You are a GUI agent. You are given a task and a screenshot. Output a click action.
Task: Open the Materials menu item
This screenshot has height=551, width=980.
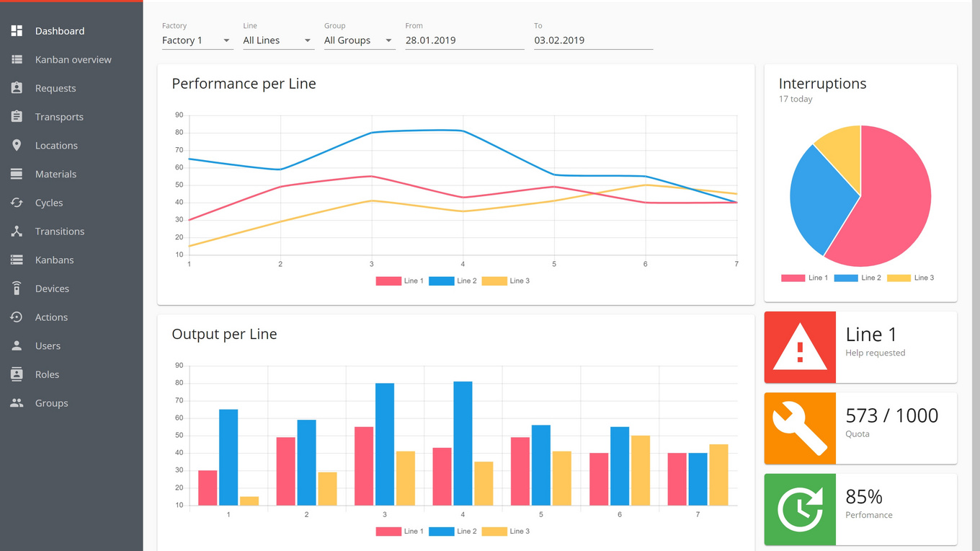[55, 174]
